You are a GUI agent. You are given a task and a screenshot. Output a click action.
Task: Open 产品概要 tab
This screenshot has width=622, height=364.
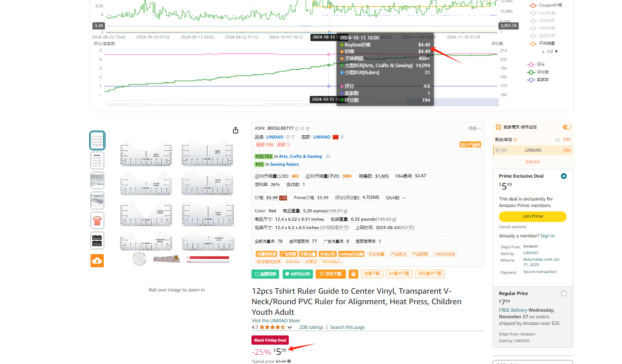coord(421,254)
